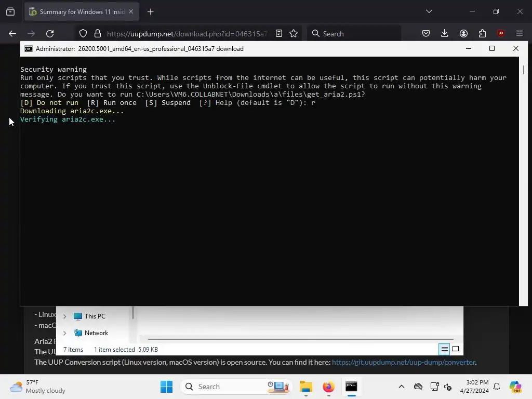532x399 pixels.
Task: Click the uupdump.net address bar
Action: pyautogui.click(x=187, y=34)
